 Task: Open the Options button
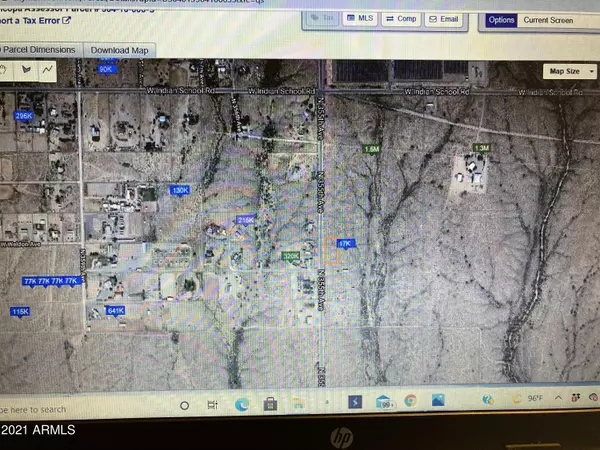pos(501,20)
